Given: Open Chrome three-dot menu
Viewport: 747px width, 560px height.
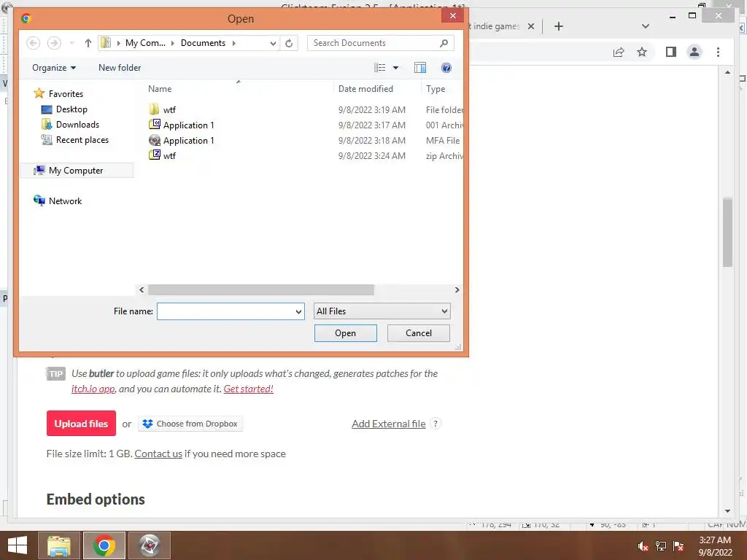Looking at the screenshot, I should click(x=718, y=52).
